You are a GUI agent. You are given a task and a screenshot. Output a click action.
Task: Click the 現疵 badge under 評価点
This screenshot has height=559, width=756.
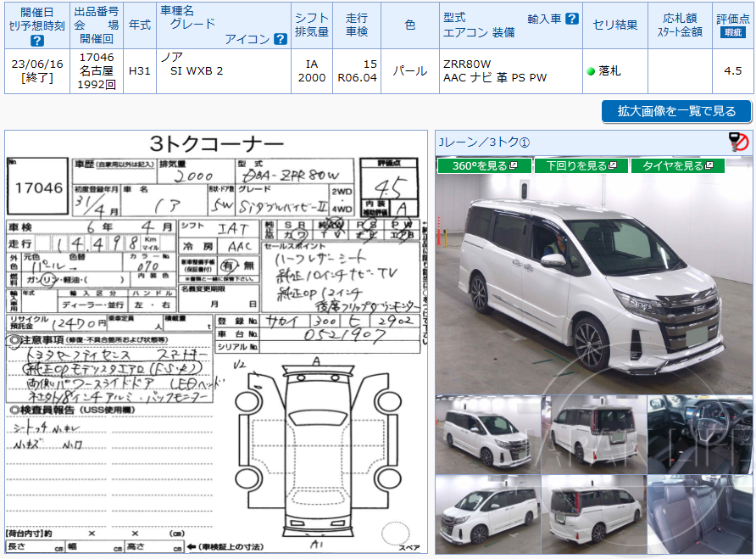pyautogui.click(x=733, y=32)
